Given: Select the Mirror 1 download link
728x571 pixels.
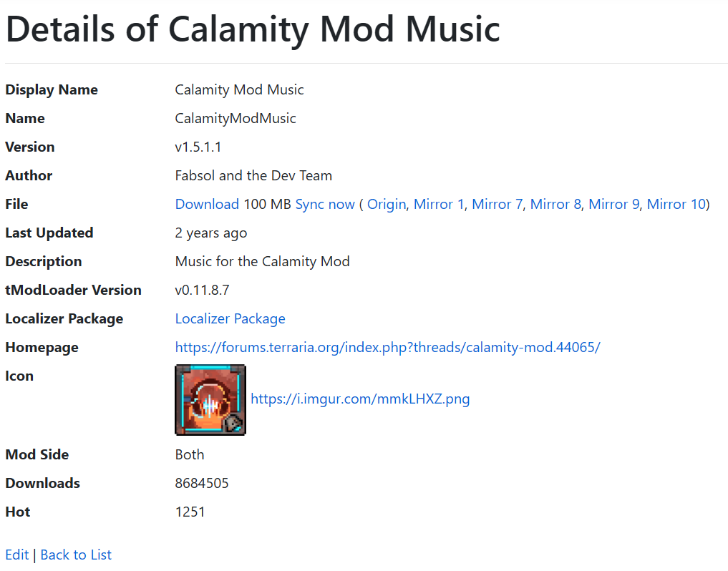Looking at the screenshot, I should [439, 205].
